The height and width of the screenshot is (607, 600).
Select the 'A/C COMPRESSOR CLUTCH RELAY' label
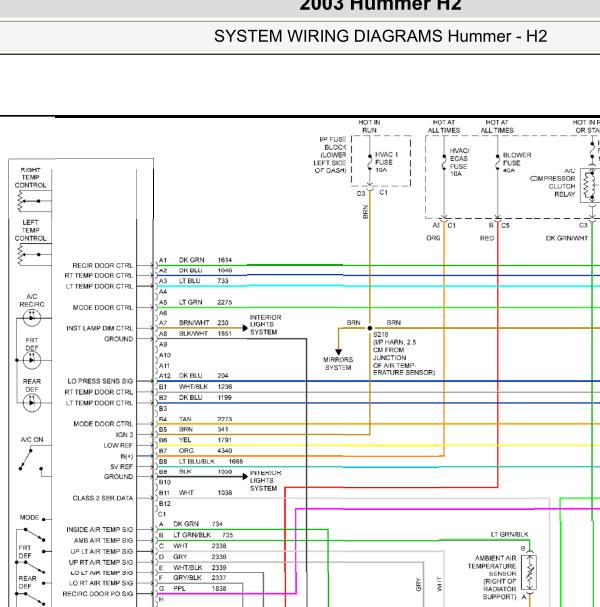(553, 183)
